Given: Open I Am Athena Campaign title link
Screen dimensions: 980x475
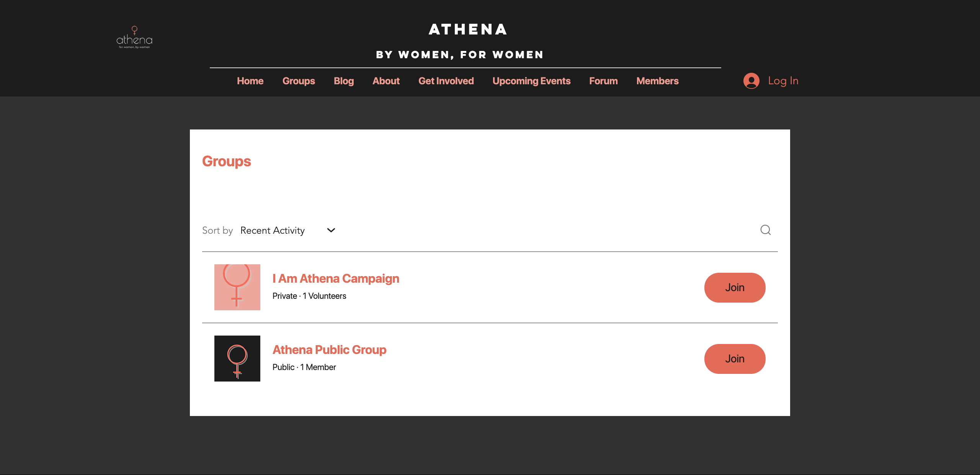Looking at the screenshot, I should [336, 278].
